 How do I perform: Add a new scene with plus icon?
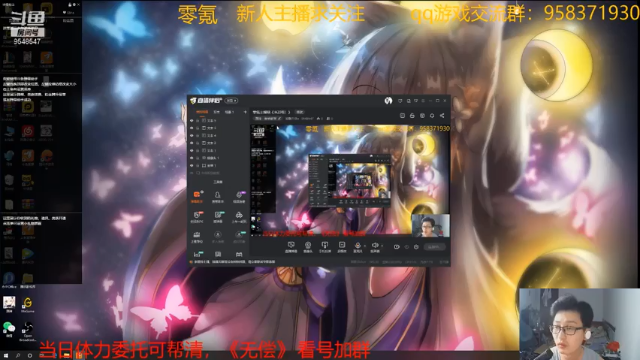click(245, 112)
